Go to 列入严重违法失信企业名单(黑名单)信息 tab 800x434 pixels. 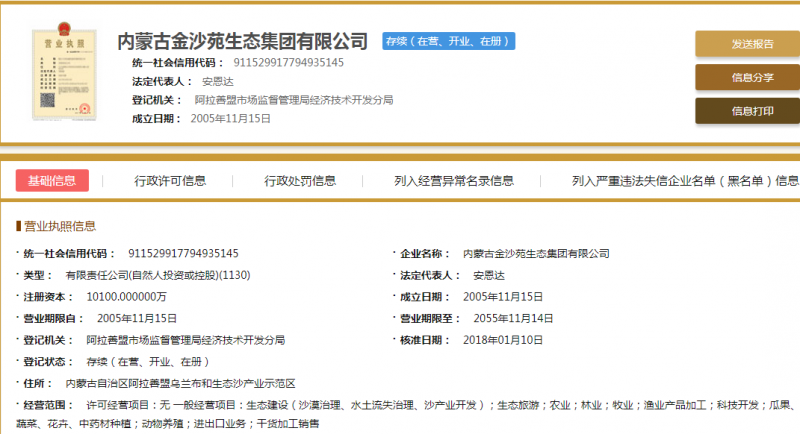point(685,181)
